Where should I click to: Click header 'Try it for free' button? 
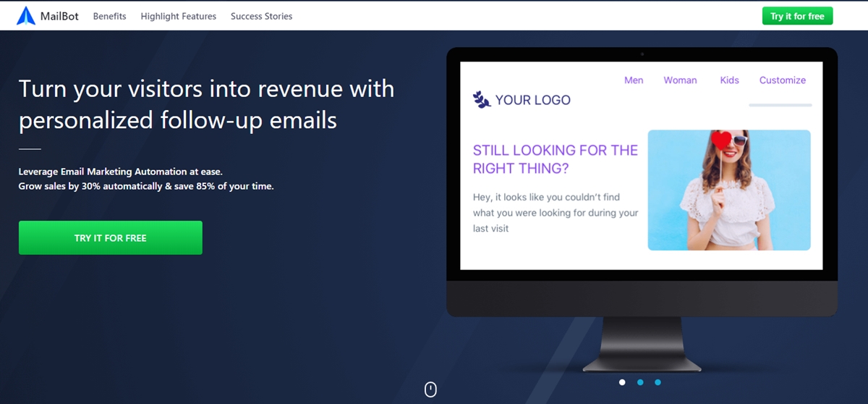(797, 16)
